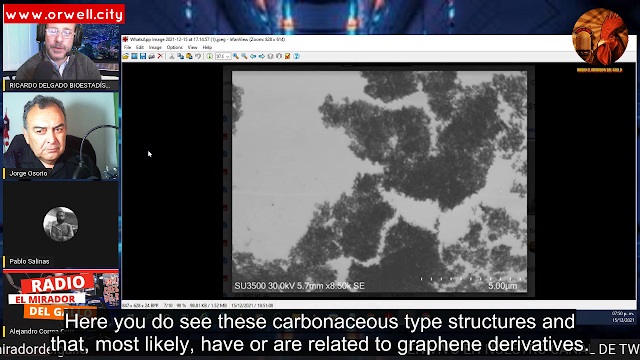
Task: Click the file size entry in status bar
Action: [208, 305]
